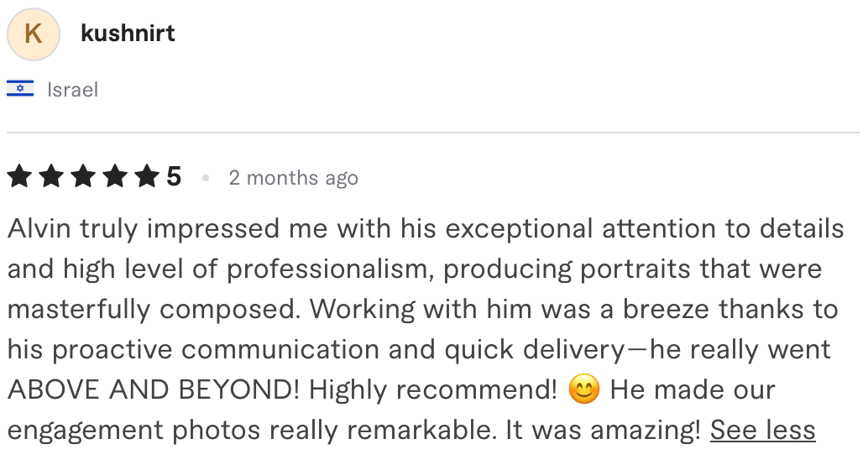The image size is (868, 465).
Task: Click the ABOVE AND BEYOND! text
Action: pos(154,389)
